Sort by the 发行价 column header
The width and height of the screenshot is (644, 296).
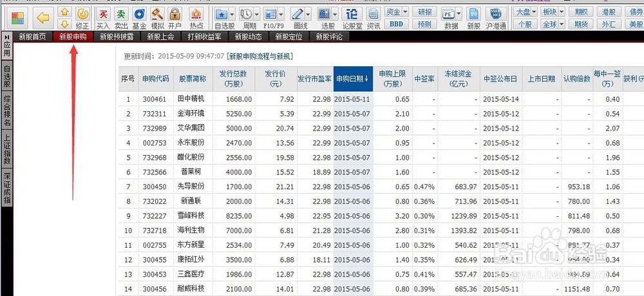[276, 79]
